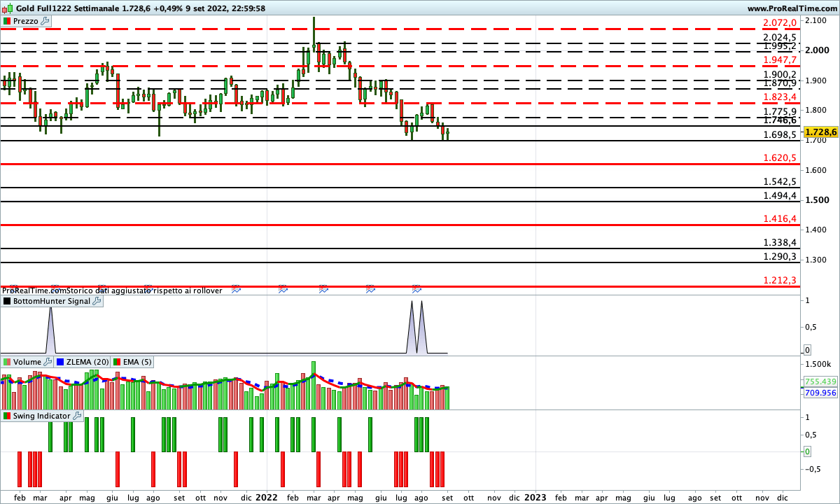Click the 1.620,5 red support level label
Screen dimensions: 840x504
780,158
